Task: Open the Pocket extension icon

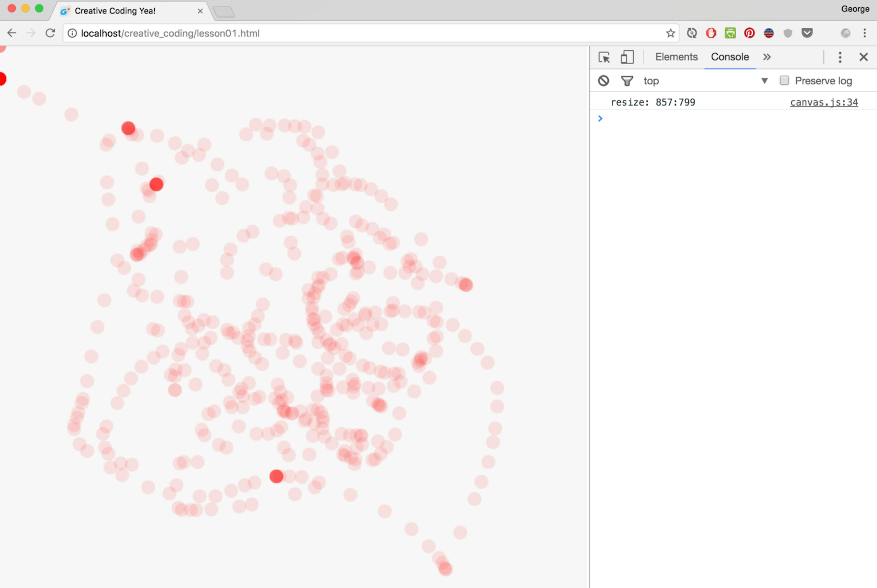Action: pyautogui.click(x=807, y=33)
